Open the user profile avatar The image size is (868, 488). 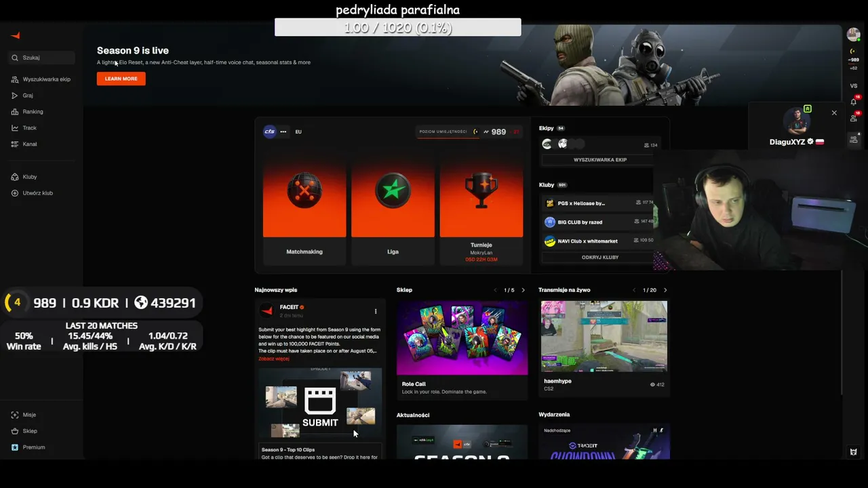pyautogui.click(x=854, y=35)
